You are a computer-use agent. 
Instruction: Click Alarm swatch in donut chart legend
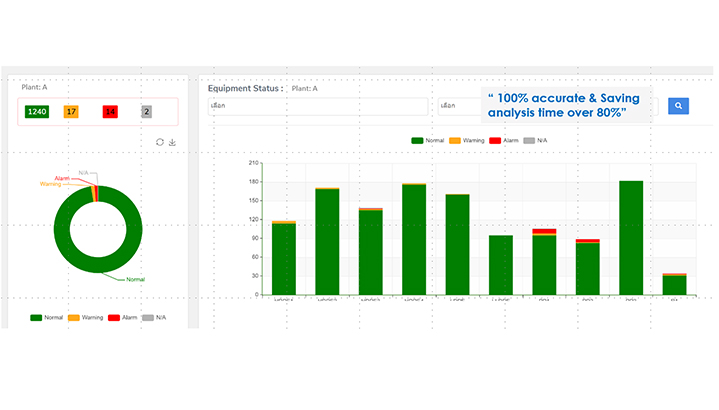pos(113,317)
